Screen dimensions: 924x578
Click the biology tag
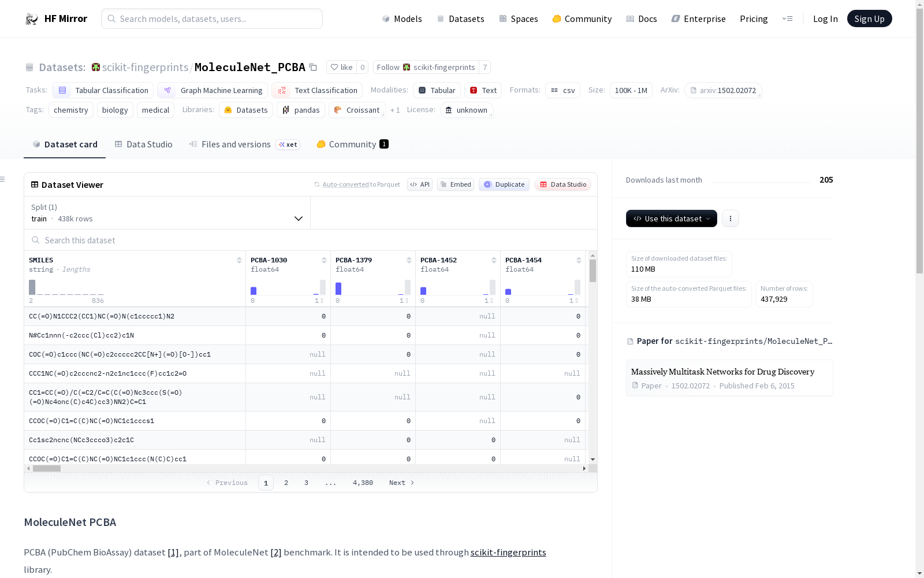click(115, 110)
